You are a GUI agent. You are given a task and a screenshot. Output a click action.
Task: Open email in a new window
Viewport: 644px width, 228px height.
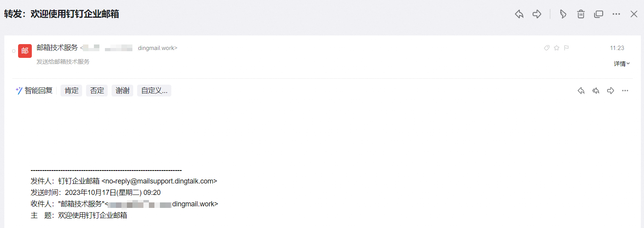click(598, 14)
